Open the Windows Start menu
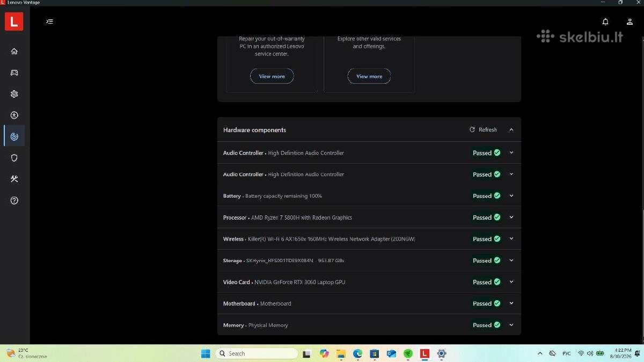 click(206, 353)
